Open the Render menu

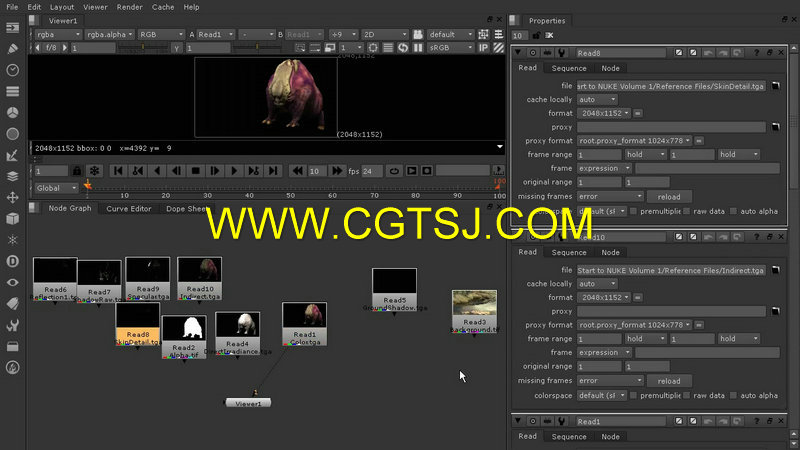click(x=130, y=7)
